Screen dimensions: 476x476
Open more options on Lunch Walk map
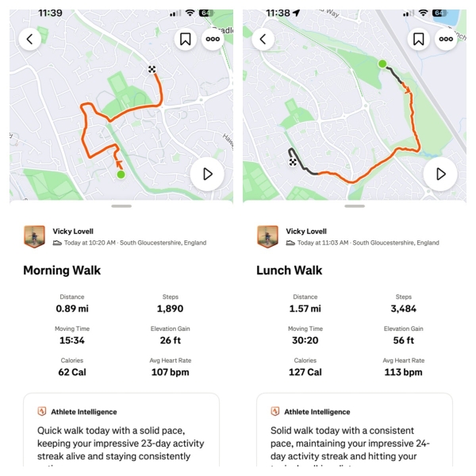[x=446, y=39]
